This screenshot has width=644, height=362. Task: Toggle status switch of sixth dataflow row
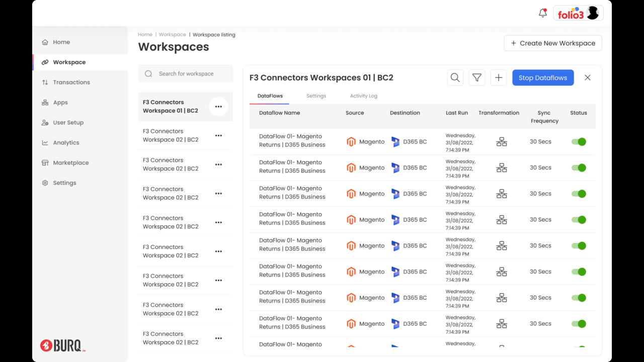(579, 272)
